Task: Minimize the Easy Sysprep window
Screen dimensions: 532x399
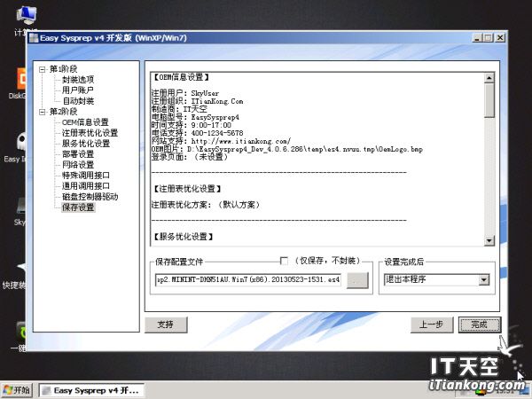Action: point(477,38)
